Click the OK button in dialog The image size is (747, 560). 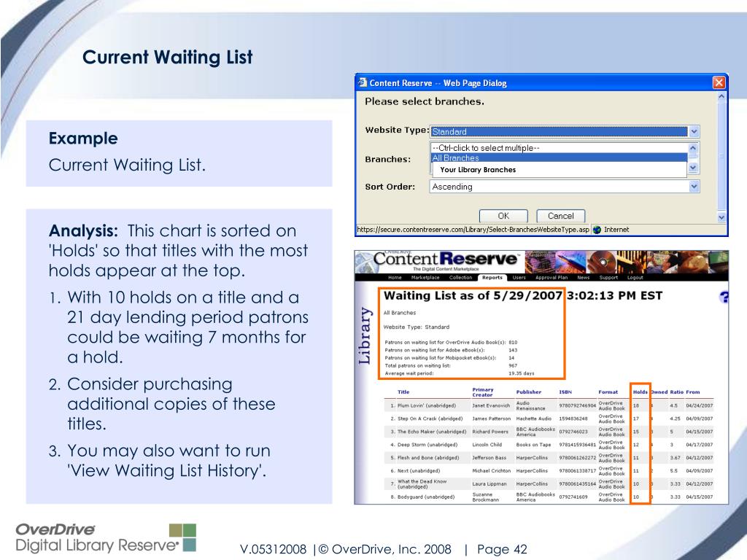[503, 216]
